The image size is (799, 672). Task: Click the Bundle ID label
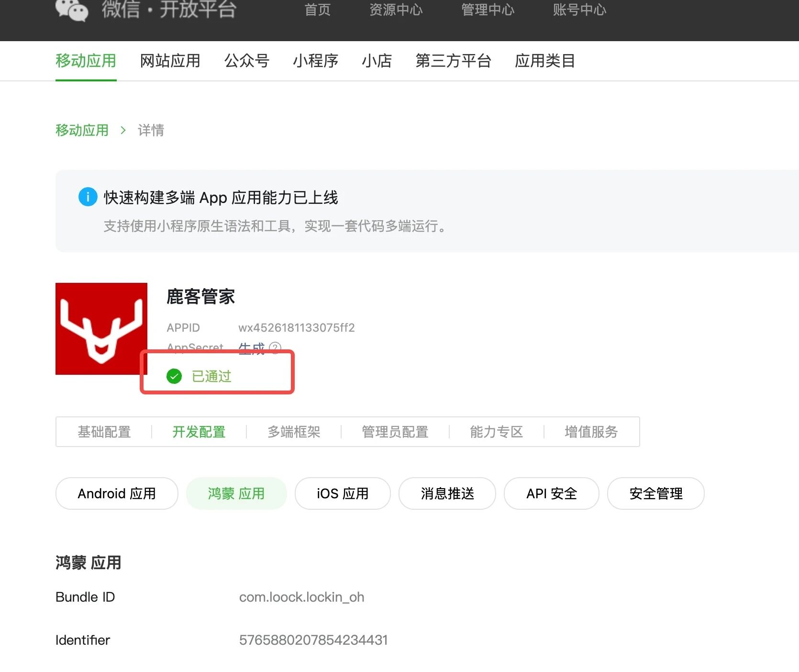coord(85,597)
